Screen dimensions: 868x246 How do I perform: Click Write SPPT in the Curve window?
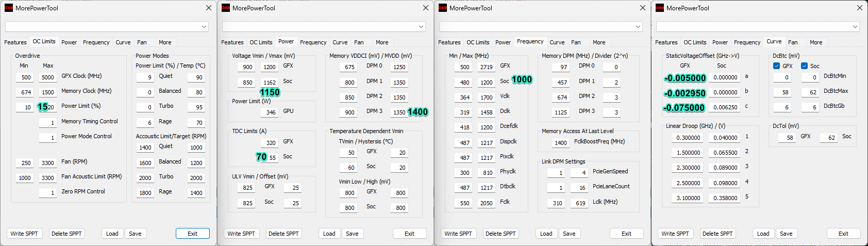click(x=675, y=234)
